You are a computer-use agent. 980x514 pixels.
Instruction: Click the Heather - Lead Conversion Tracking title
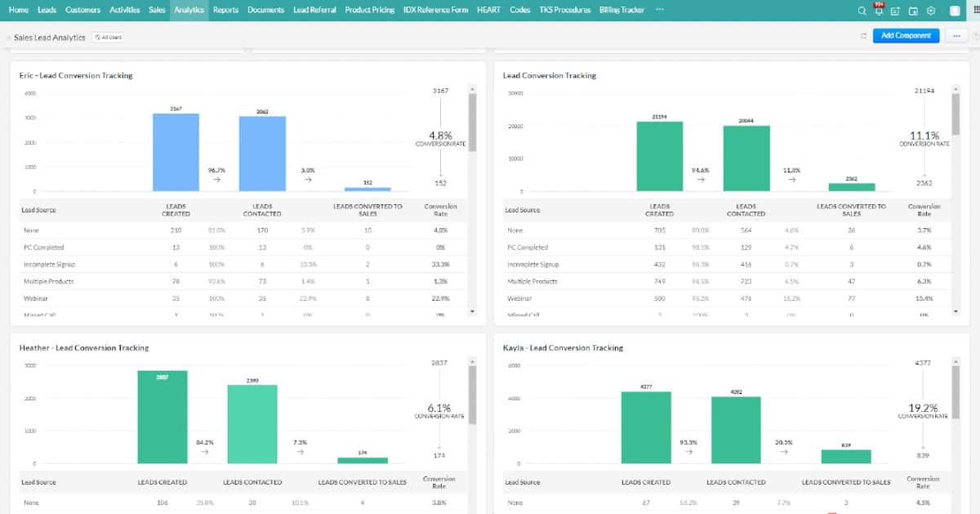click(84, 347)
